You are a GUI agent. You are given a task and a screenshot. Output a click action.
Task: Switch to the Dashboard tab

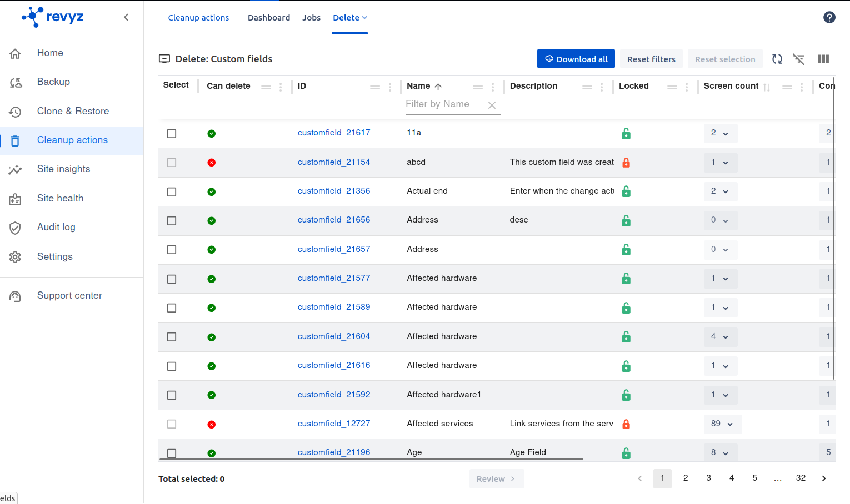pos(269,18)
